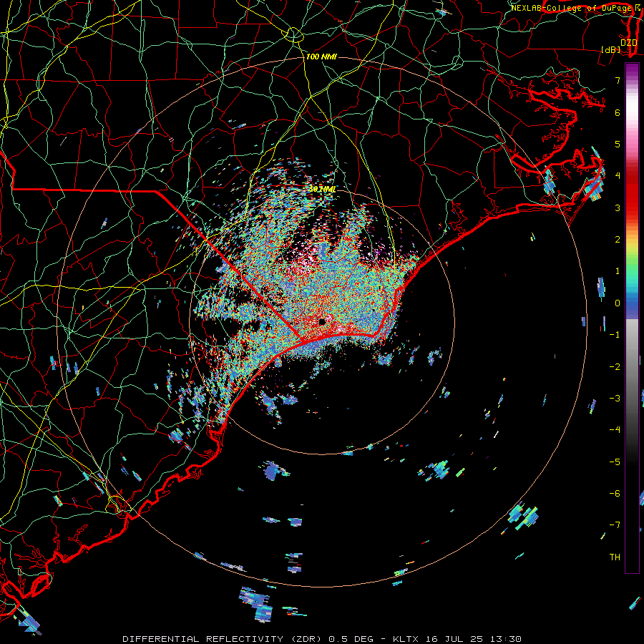Click the 4 dB tick label on the color scale

pos(618,176)
